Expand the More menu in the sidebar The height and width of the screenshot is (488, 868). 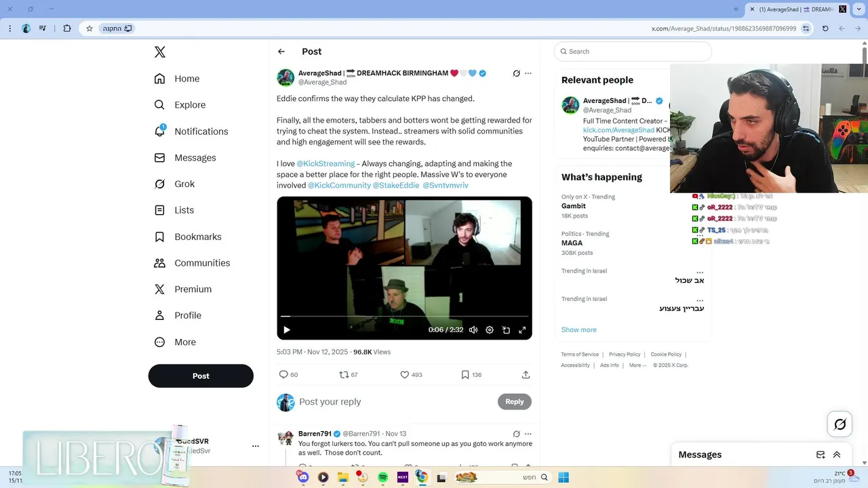[x=175, y=342]
